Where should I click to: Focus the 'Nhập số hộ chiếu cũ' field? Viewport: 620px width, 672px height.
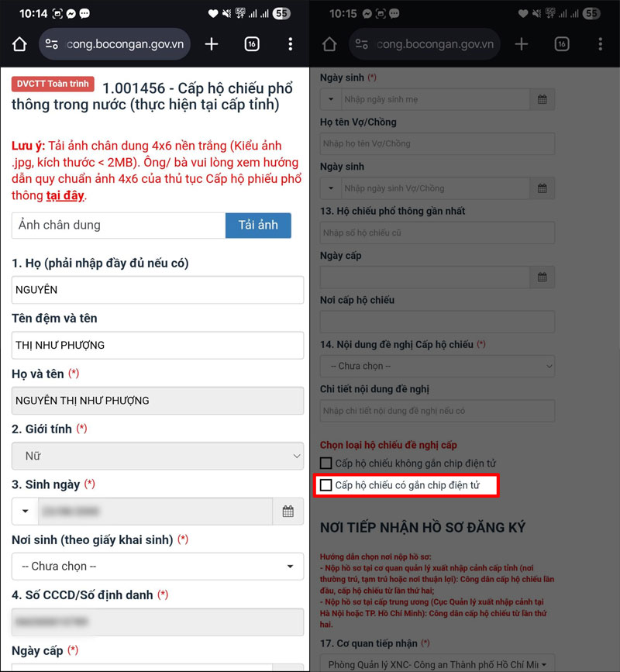point(437,233)
